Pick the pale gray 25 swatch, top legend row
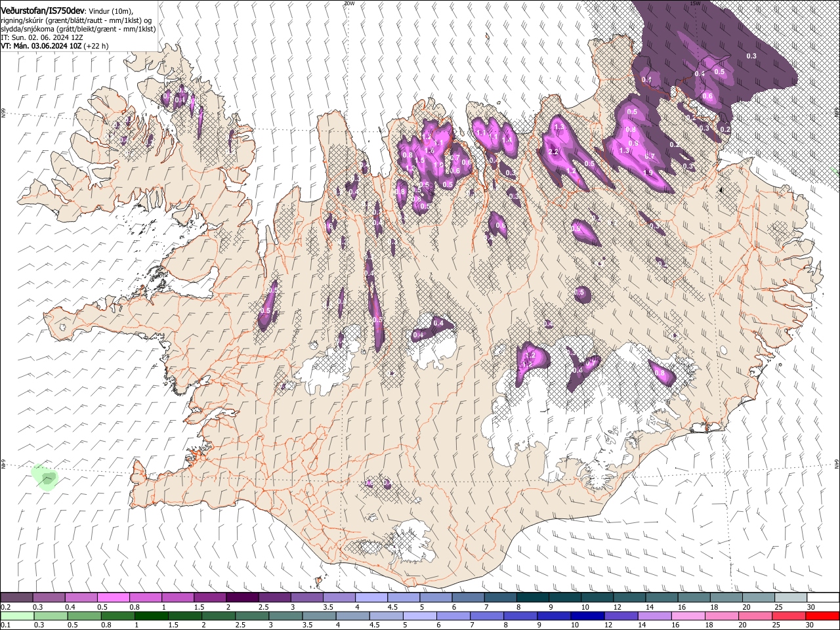 (791, 598)
